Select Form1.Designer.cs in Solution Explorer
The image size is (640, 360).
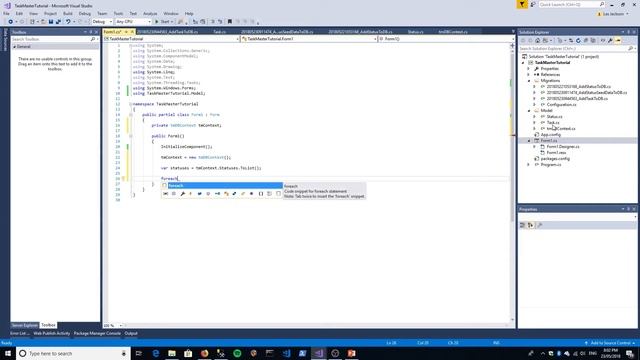(563, 147)
